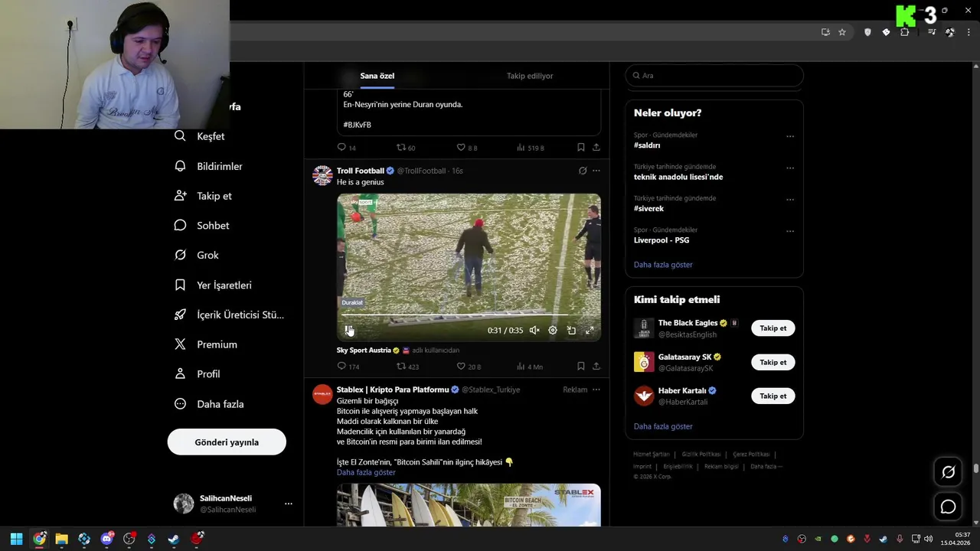
Task: Open the #BJKvFB hashtag
Action: coord(358,125)
